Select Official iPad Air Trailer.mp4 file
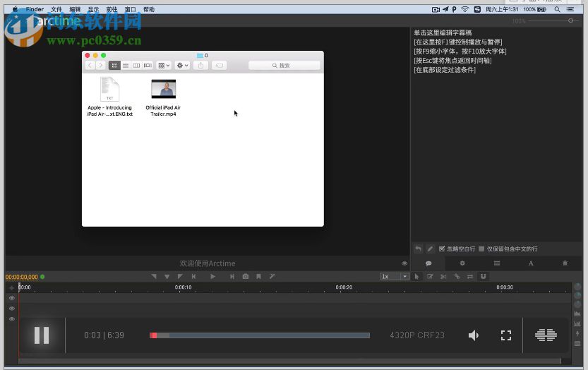The image size is (588, 370). [x=163, y=97]
